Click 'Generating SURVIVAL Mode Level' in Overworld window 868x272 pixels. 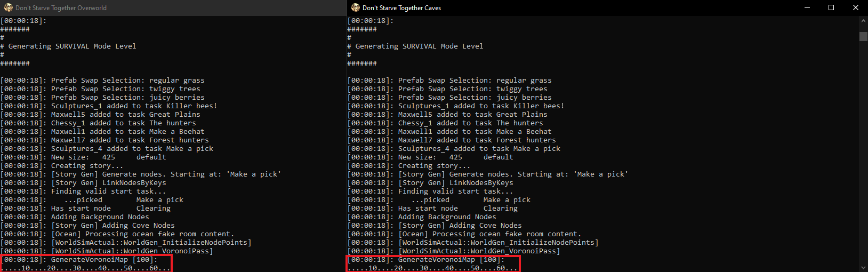pos(73,46)
